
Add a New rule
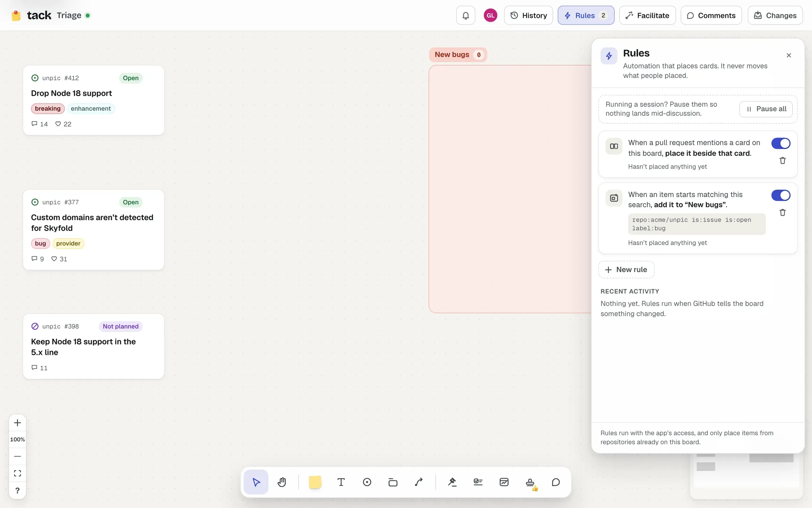point(626,270)
